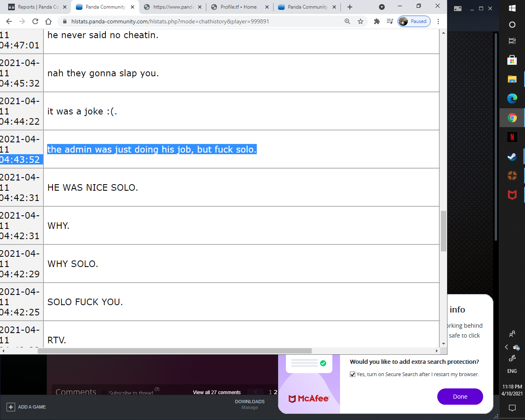Screen dimensions: 525x420
Task: Open the Chrome three-dot menu
Action: click(x=438, y=21)
